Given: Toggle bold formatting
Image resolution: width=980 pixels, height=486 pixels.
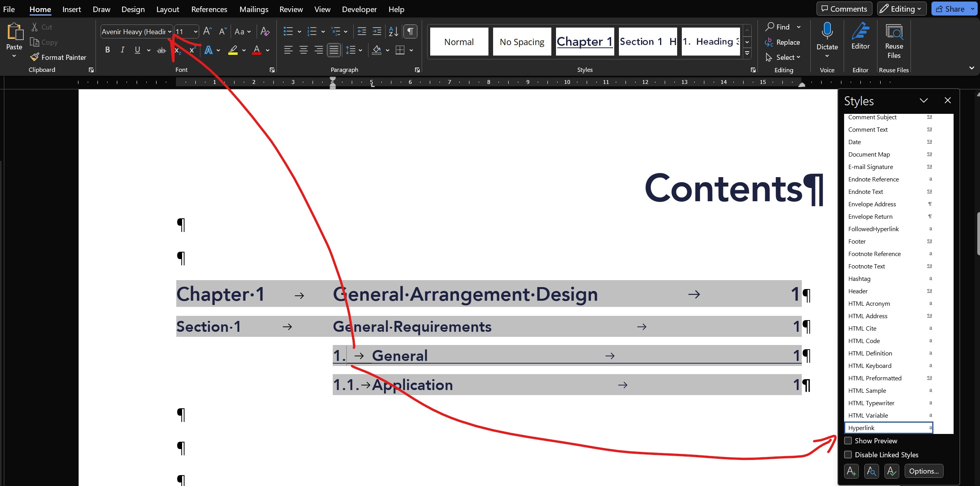Looking at the screenshot, I should pos(108,50).
